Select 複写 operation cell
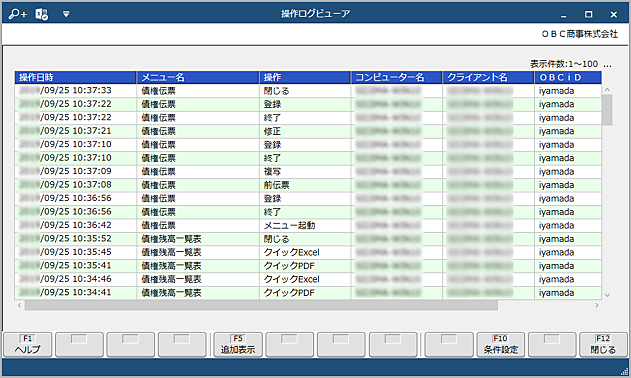Viewport: 631px width, 378px height. 305,171
